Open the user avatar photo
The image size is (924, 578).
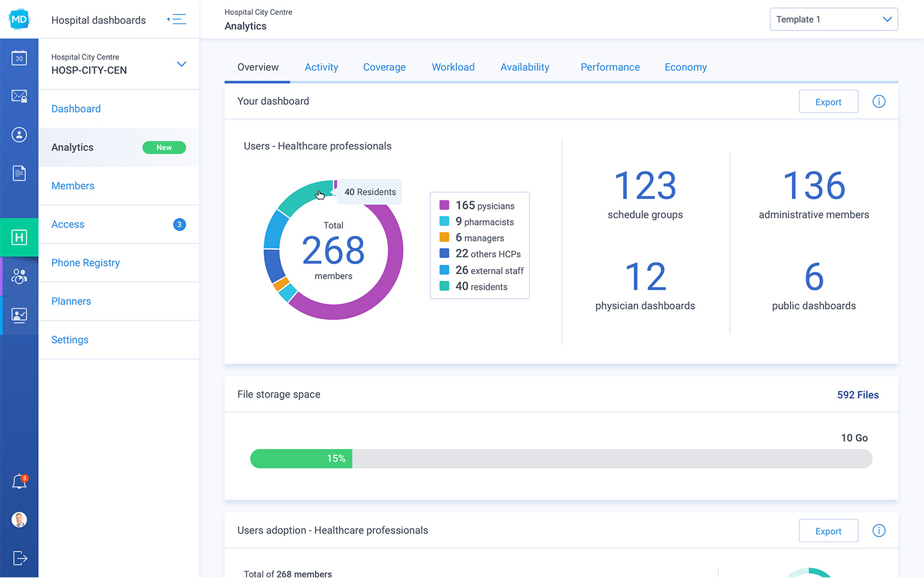click(x=19, y=520)
